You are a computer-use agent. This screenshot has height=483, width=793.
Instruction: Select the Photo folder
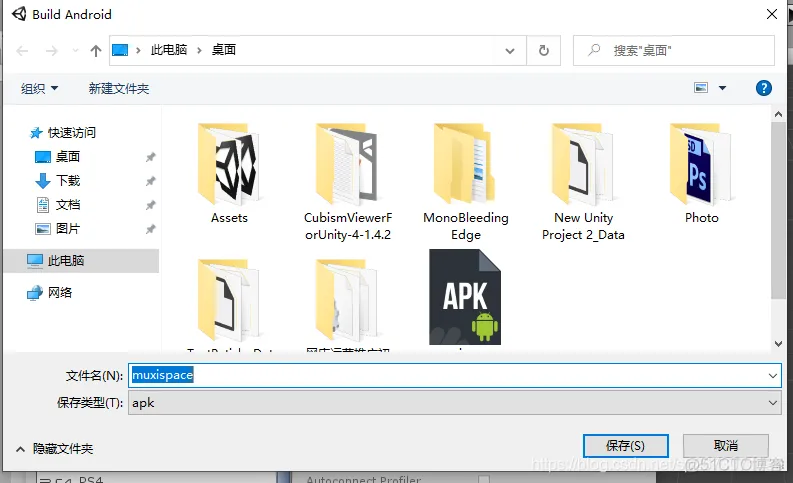tap(701, 174)
